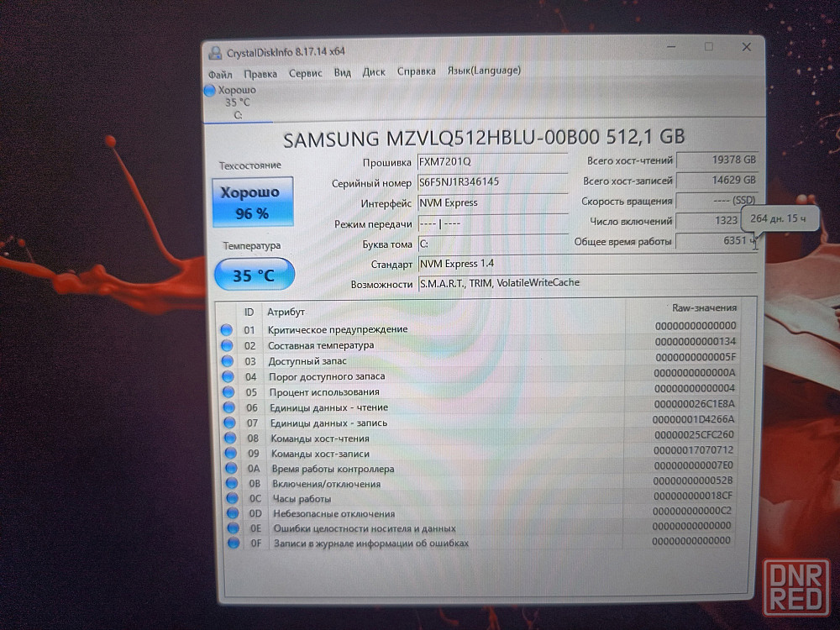840x630 pixels.
Task: Click the blue status dot for attribute 03
Action: click(x=228, y=361)
